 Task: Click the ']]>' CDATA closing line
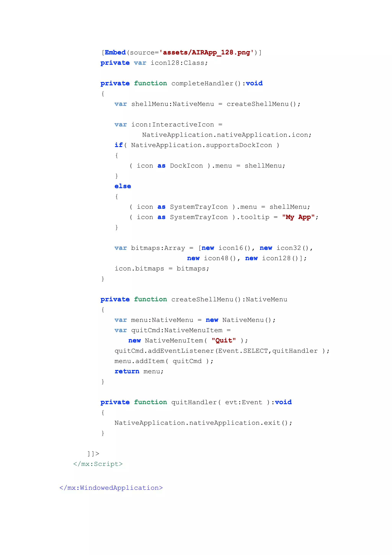tap(93, 454)
